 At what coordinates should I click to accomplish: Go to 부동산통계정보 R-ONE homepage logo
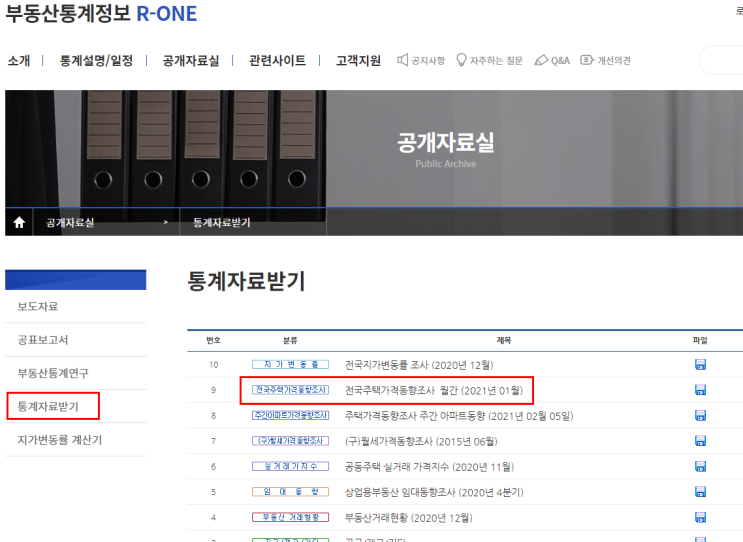point(101,13)
